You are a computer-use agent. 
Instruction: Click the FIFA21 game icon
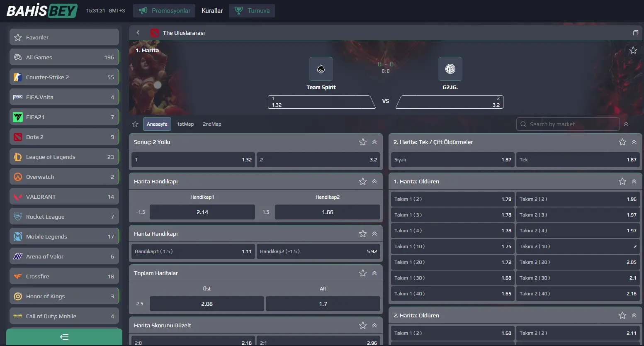coord(18,117)
